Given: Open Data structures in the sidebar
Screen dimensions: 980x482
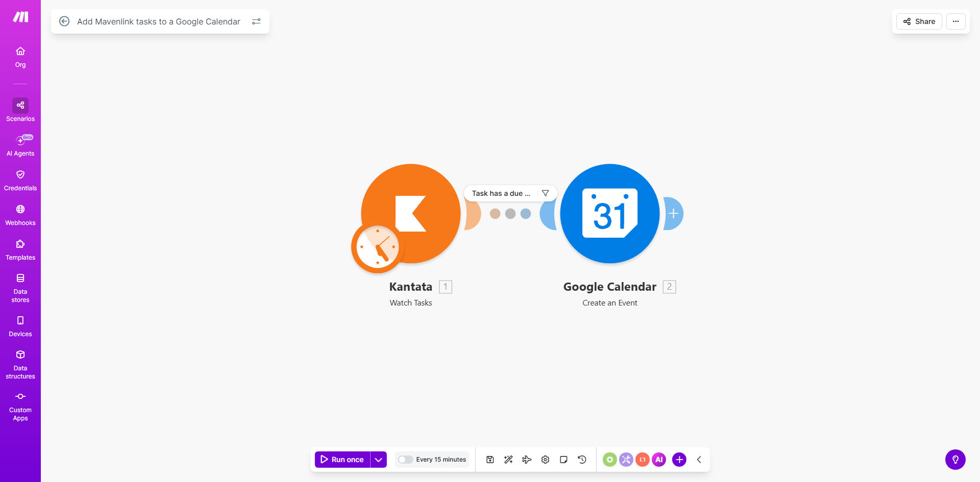Looking at the screenshot, I should [20, 365].
